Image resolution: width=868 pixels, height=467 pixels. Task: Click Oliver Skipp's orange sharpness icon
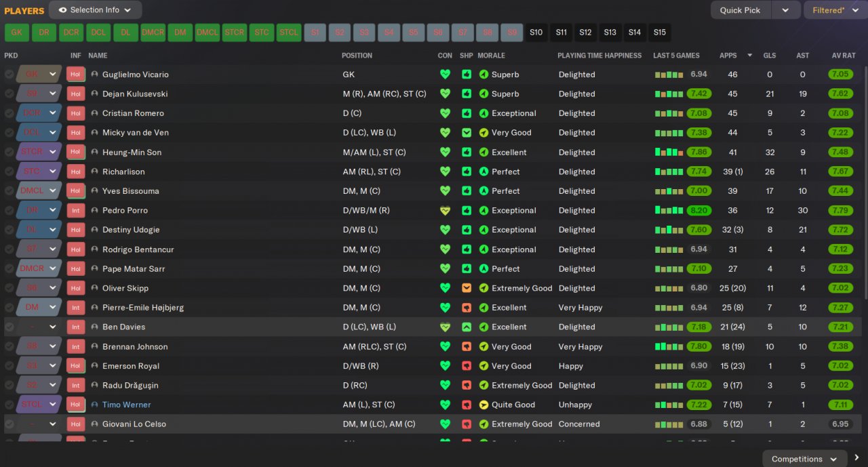point(467,288)
